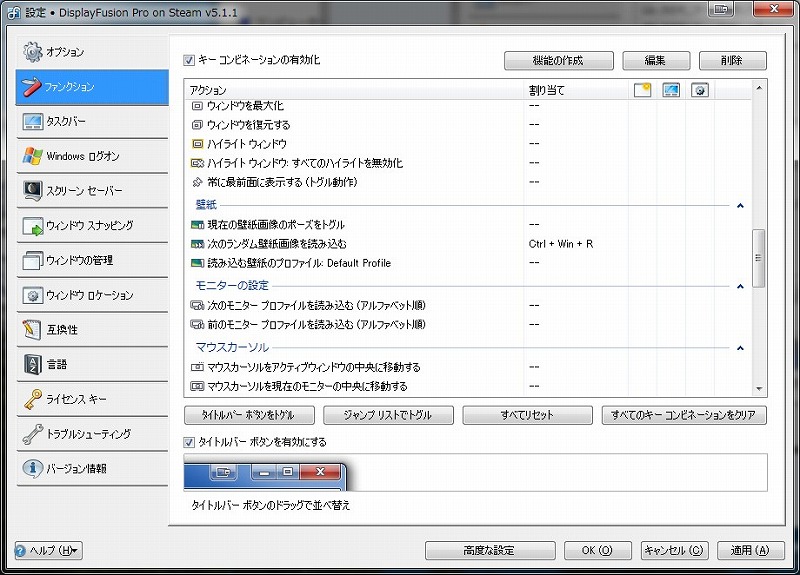Open the オプション settings gear icon
The width and height of the screenshot is (800, 575).
tap(33, 52)
